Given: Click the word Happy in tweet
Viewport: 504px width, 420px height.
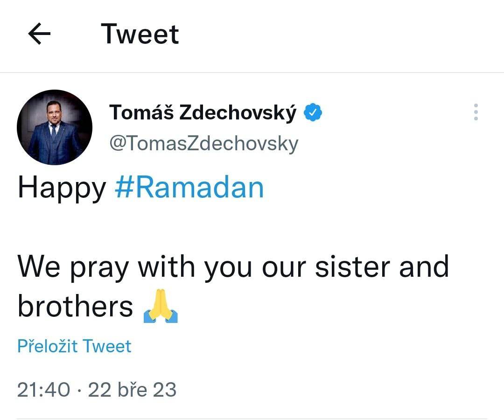Looking at the screenshot, I should pos(62,188).
